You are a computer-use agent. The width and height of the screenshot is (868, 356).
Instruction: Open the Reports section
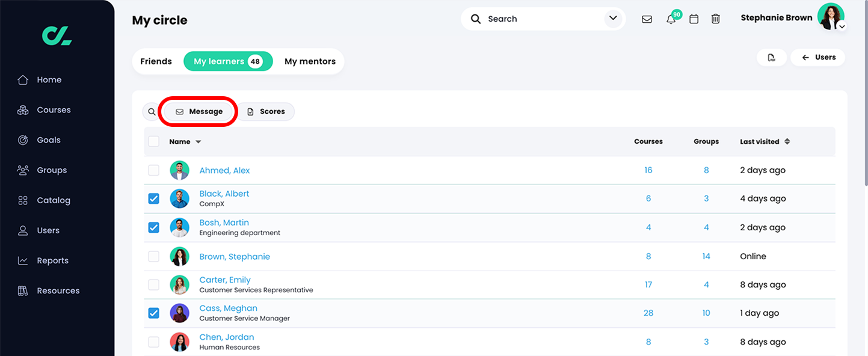tap(52, 260)
